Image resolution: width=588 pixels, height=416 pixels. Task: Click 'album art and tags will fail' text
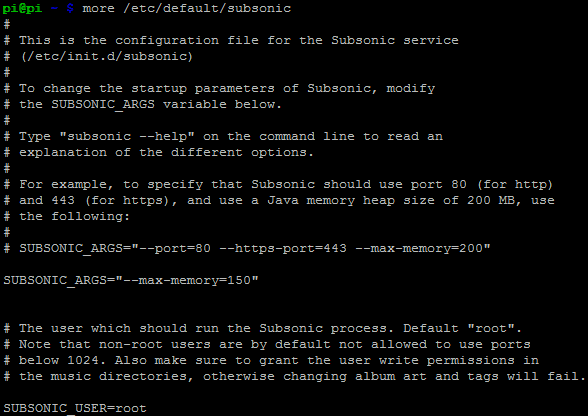click(470, 376)
